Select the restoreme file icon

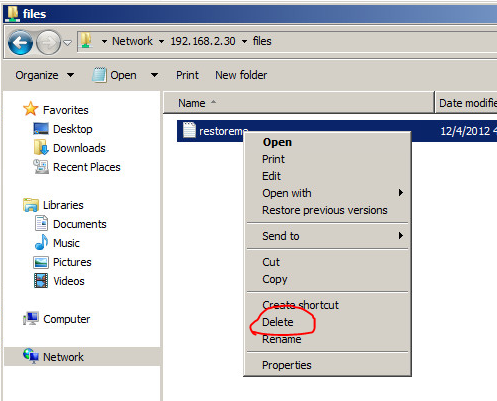[x=189, y=130]
